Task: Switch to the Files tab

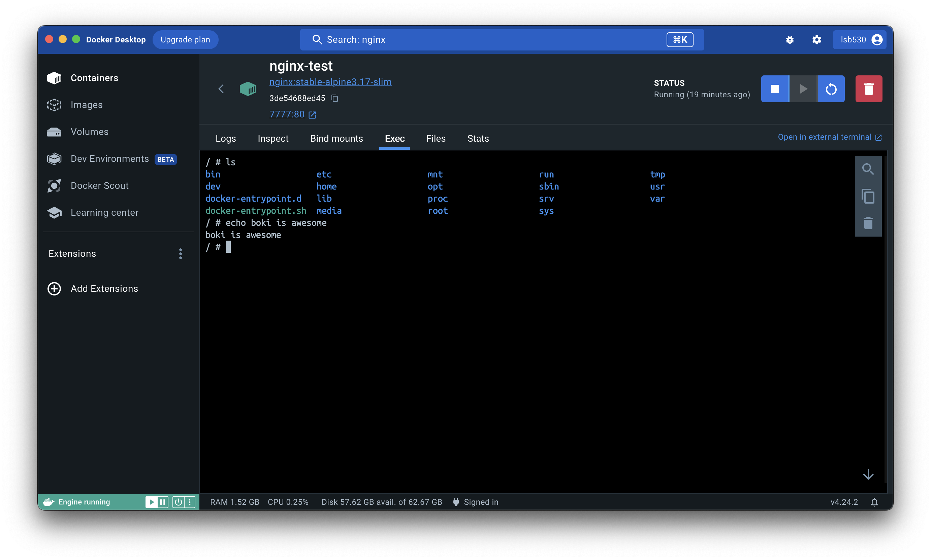Action: (436, 139)
